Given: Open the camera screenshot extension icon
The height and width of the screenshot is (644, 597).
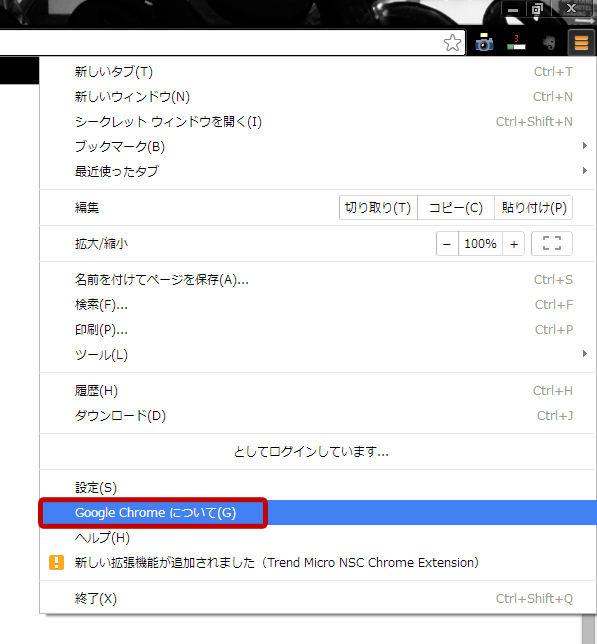Looking at the screenshot, I should point(484,42).
